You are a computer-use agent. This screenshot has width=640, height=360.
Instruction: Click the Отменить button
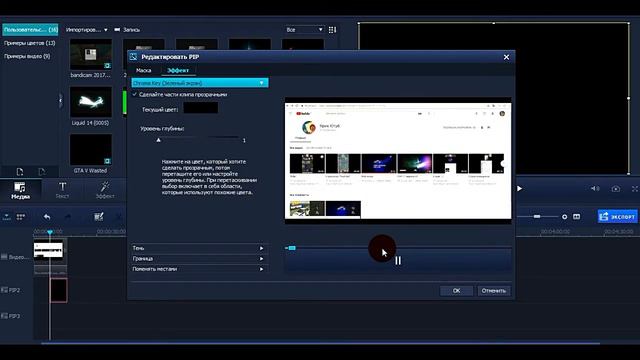(494, 291)
